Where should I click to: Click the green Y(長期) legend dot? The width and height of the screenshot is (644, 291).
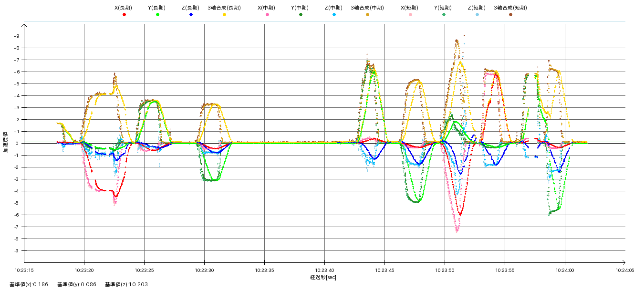click(x=157, y=15)
